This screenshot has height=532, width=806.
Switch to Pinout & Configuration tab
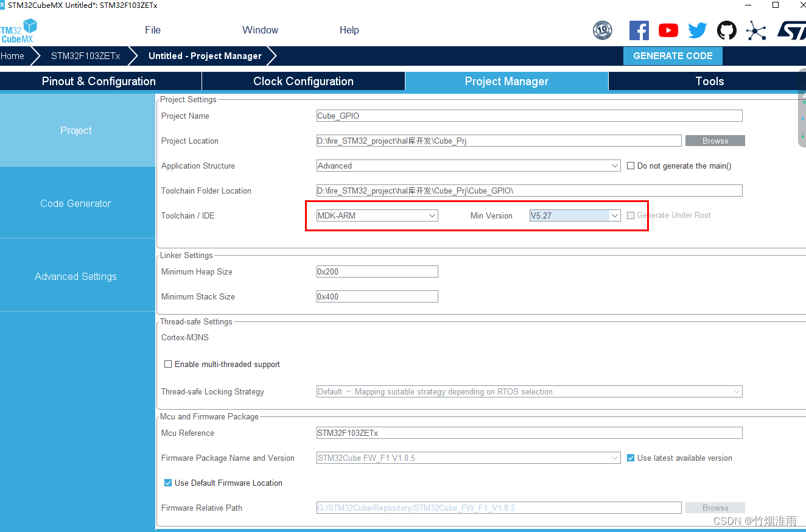coord(100,81)
